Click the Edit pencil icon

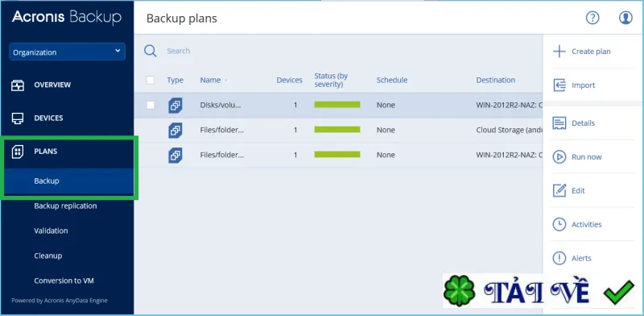[559, 190]
